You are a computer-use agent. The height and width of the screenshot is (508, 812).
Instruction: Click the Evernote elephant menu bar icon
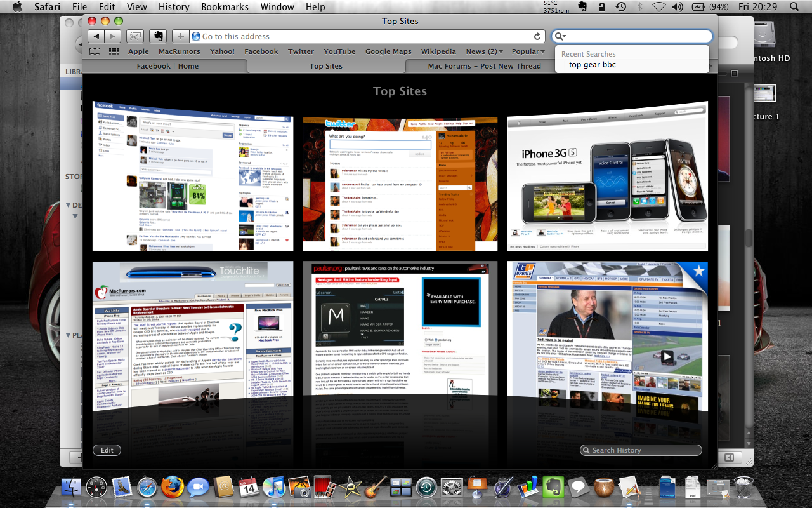pos(582,7)
